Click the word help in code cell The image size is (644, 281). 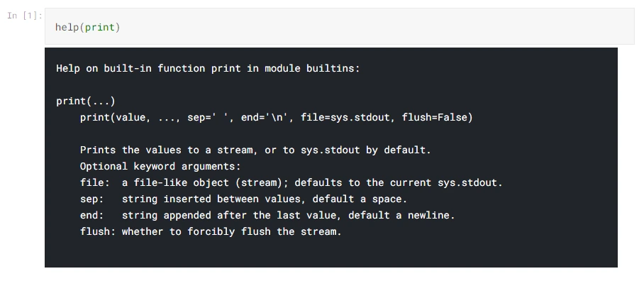pos(67,28)
